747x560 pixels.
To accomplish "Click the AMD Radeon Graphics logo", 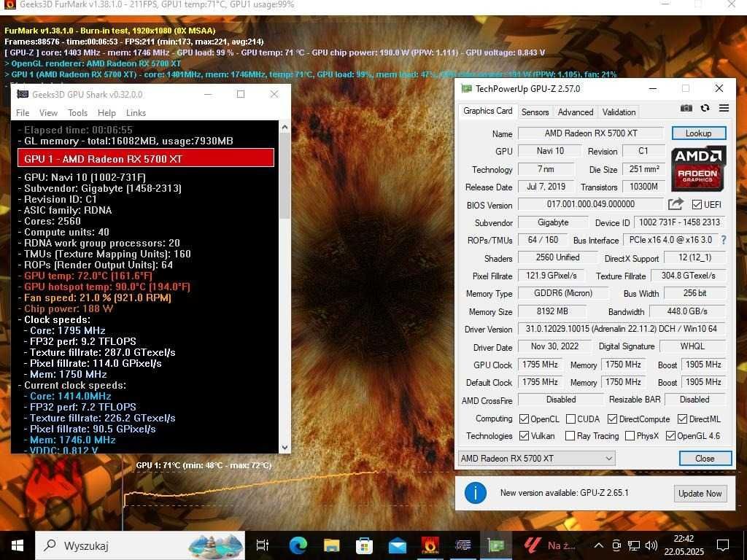I will click(698, 168).
